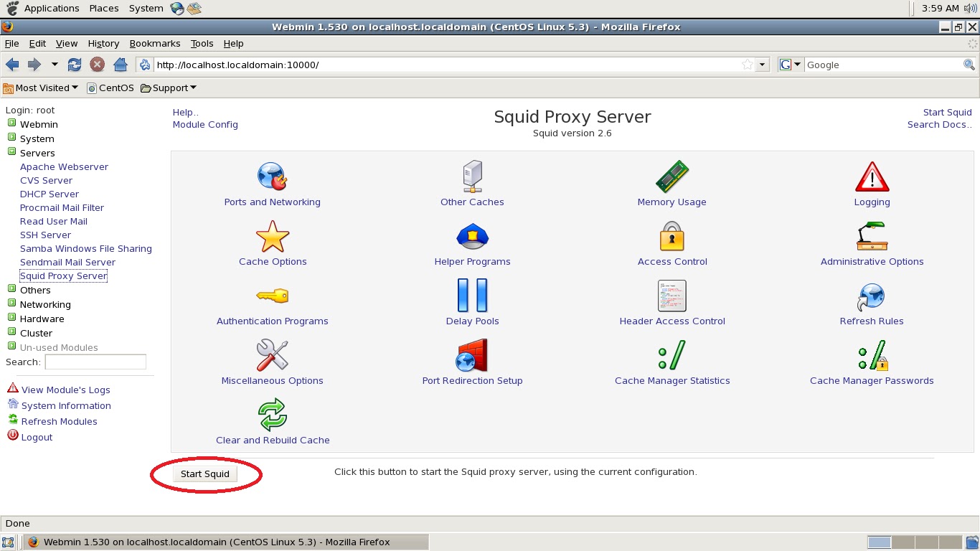Screen dimensions: 980x551
Task: Open the Search Docs.. link
Action: (x=940, y=124)
